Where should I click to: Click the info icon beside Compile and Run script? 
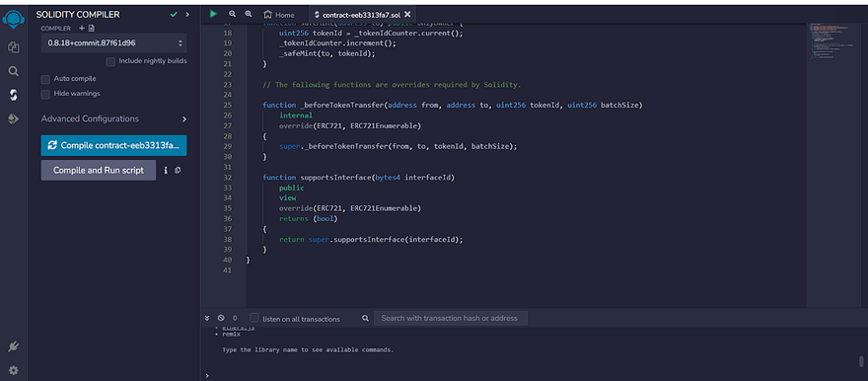(x=166, y=171)
